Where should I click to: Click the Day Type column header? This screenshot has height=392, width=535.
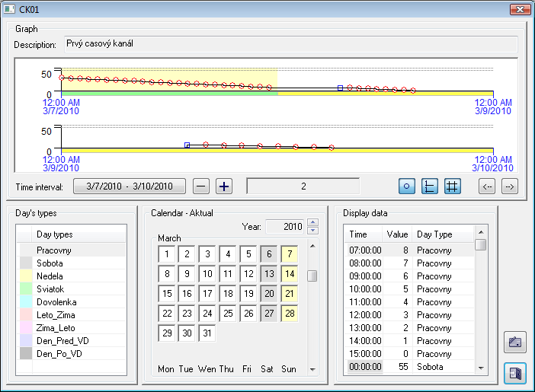[x=434, y=234]
